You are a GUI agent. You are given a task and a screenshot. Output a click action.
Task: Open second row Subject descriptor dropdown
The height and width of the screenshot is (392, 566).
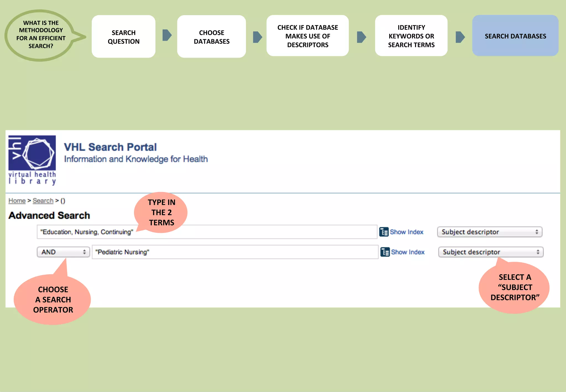click(491, 252)
